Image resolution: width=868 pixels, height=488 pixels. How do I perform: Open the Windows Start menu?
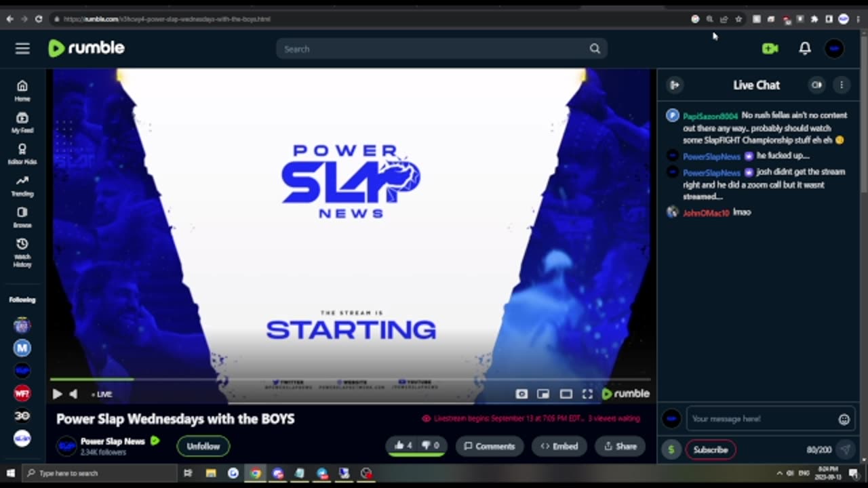[x=10, y=473]
